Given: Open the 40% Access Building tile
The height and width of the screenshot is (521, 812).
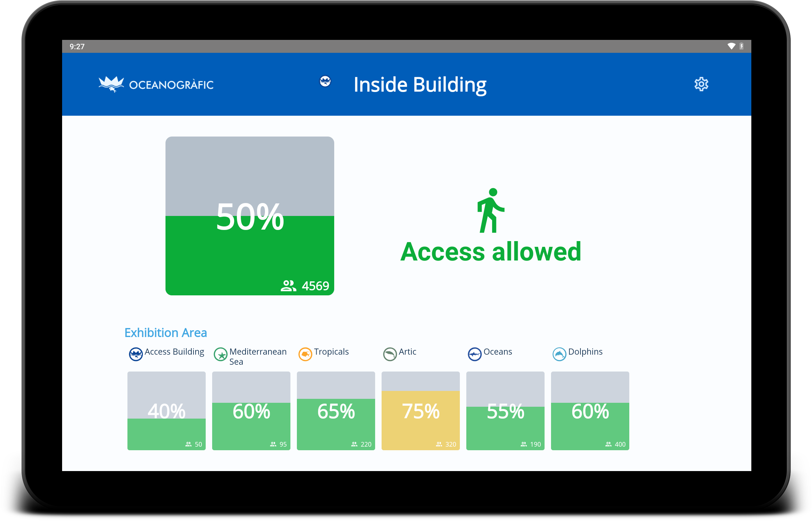Looking at the screenshot, I should tap(167, 411).
